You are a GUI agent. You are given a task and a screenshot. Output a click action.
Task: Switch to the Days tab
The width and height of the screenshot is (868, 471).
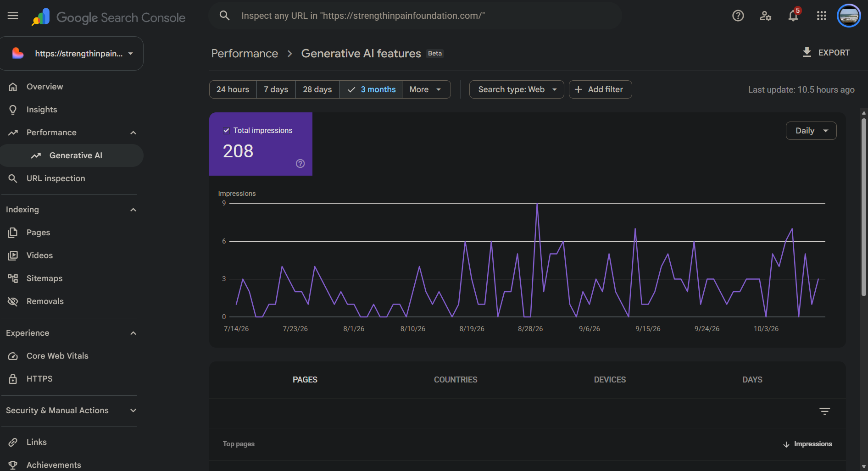coord(752,380)
